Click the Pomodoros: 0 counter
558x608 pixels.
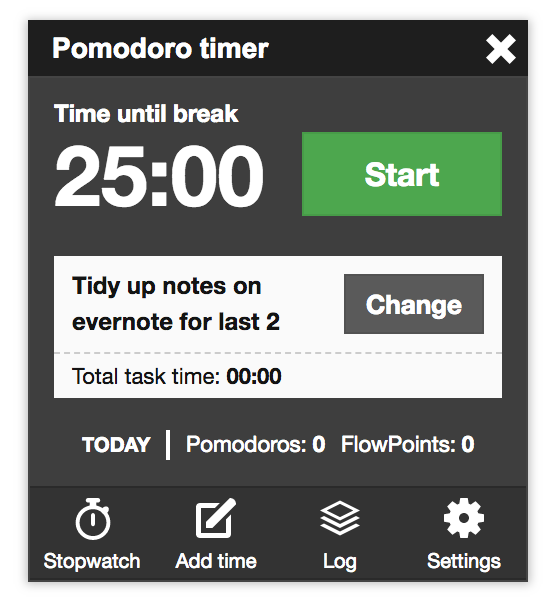click(x=255, y=444)
